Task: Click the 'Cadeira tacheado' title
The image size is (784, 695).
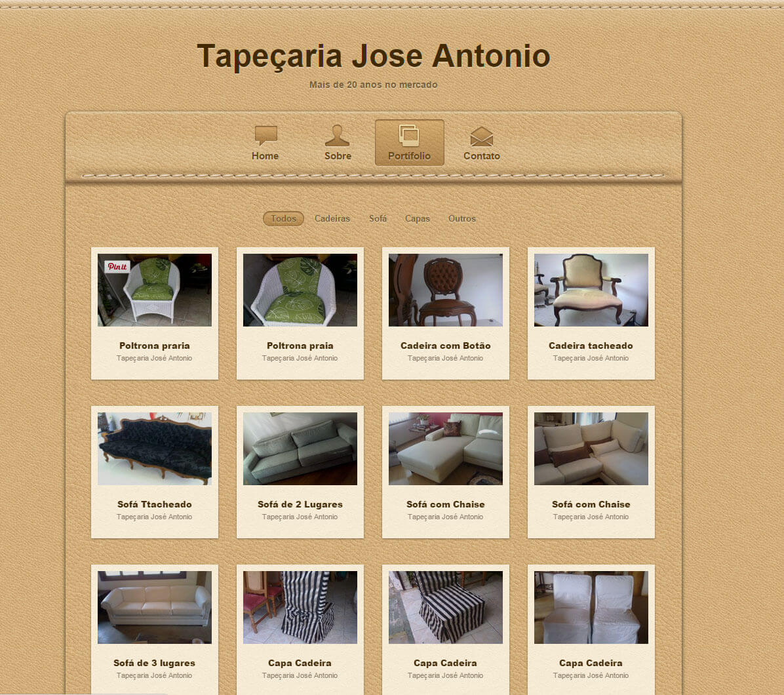Action: tap(591, 346)
